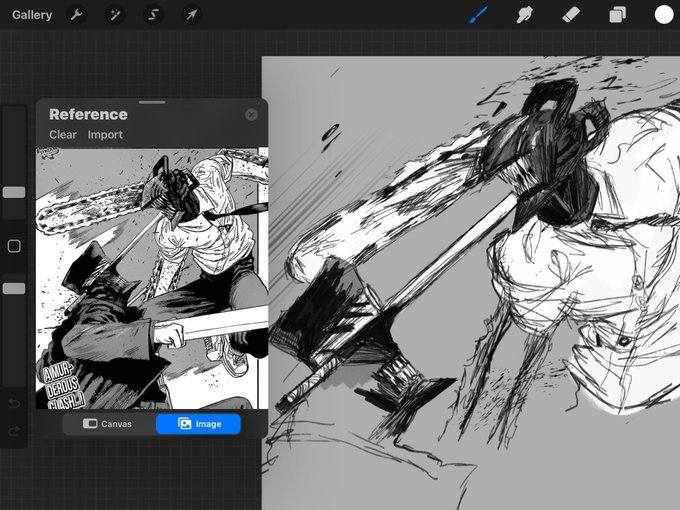Clear the reference image
The width and height of the screenshot is (680, 510).
click(x=63, y=135)
